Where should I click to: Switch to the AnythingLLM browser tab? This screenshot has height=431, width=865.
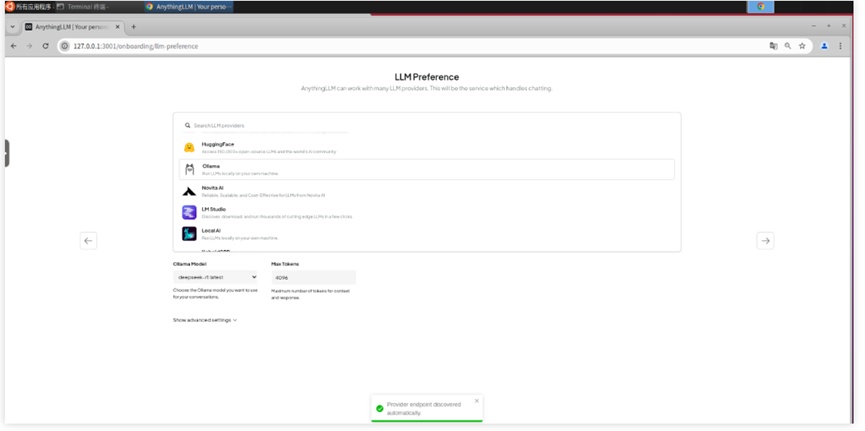72,26
